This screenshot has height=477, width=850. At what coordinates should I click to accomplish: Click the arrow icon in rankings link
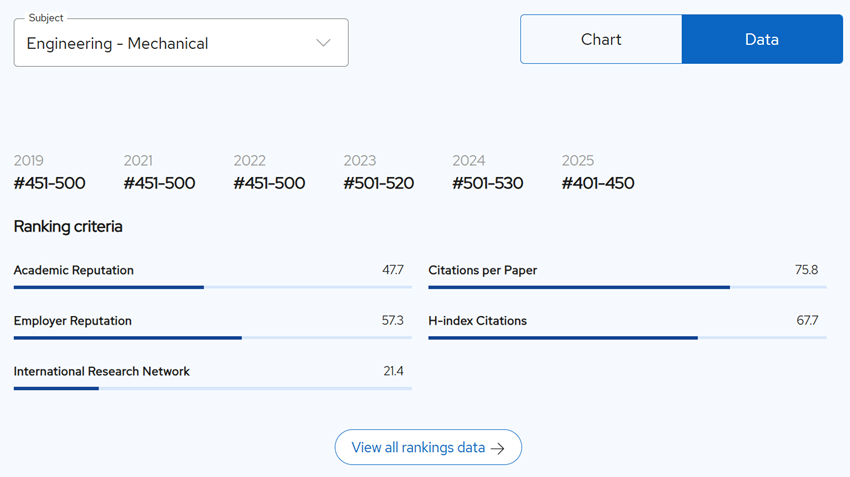[498, 448]
